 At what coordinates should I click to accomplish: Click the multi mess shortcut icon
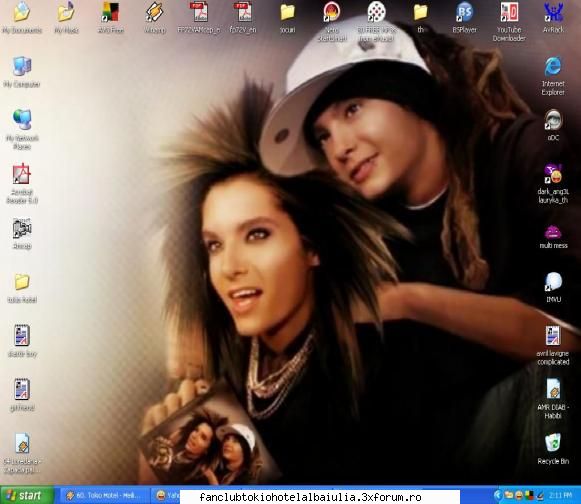[x=553, y=237]
